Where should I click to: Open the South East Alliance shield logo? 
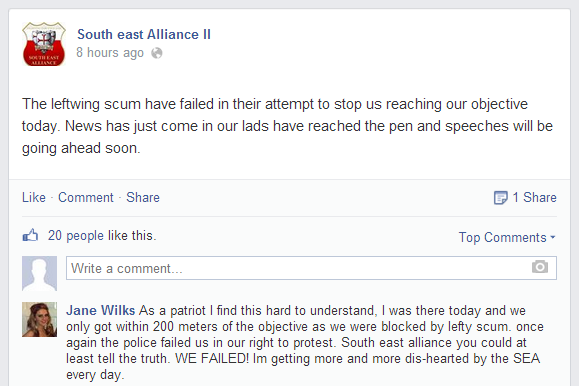click(x=44, y=44)
